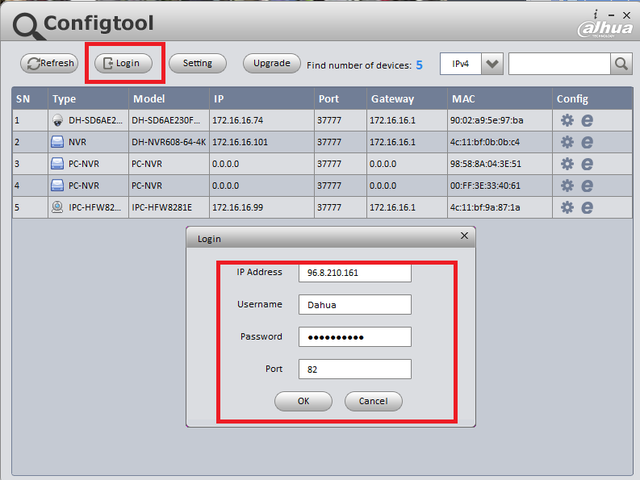Click the Model column header
640x480 pixels.
(x=169, y=99)
